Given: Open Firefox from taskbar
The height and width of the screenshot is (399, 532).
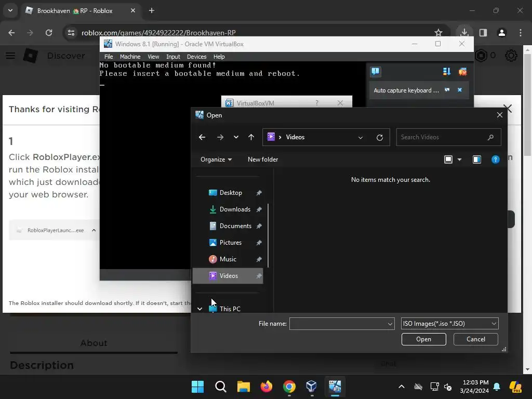Looking at the screenshot, I should click(x=267, y=387).
